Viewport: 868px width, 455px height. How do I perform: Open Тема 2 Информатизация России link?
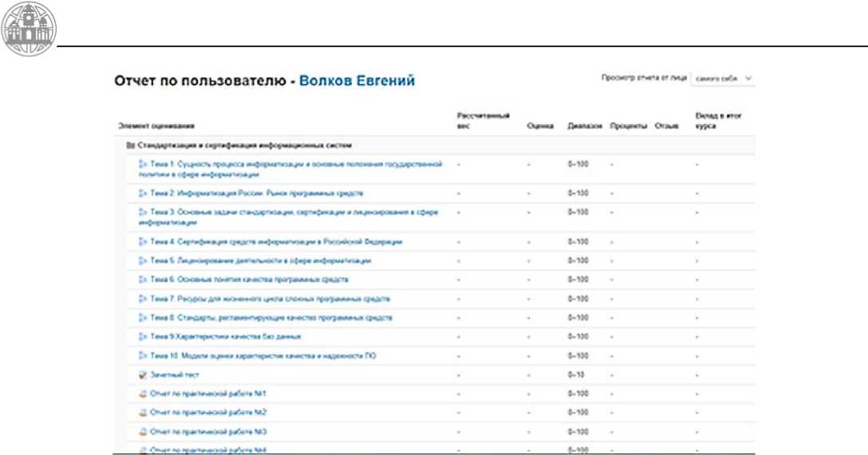pos(257,193)
